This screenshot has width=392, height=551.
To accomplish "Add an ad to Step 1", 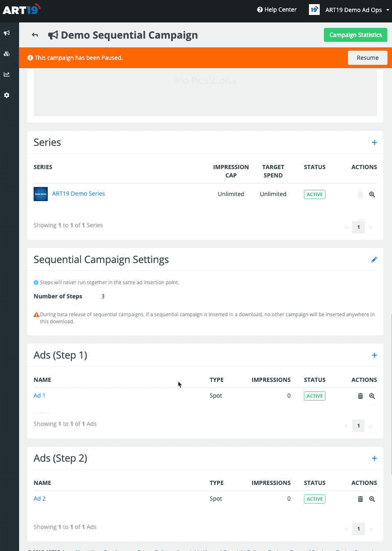I will (374, 355).
